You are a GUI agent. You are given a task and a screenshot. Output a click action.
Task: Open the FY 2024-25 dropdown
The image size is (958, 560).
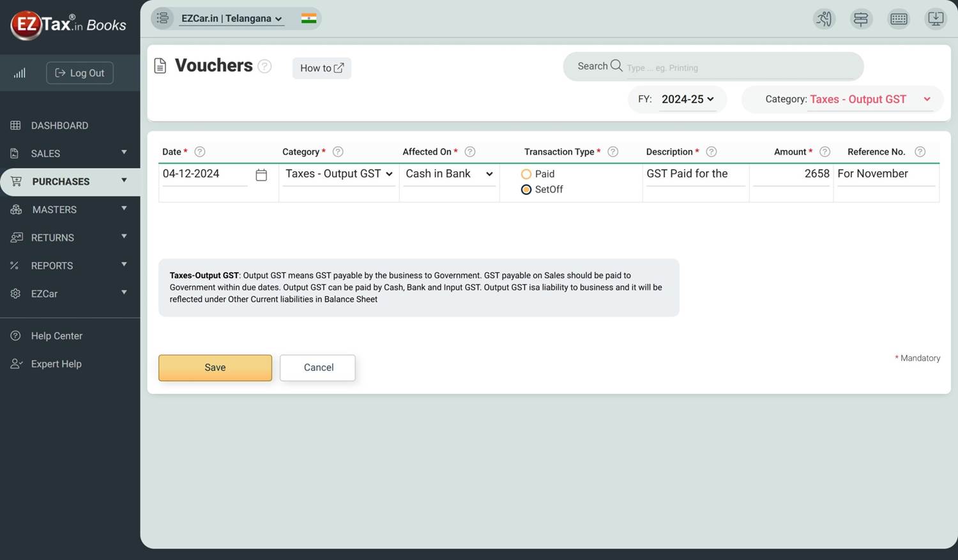click(x=687, y=100)
